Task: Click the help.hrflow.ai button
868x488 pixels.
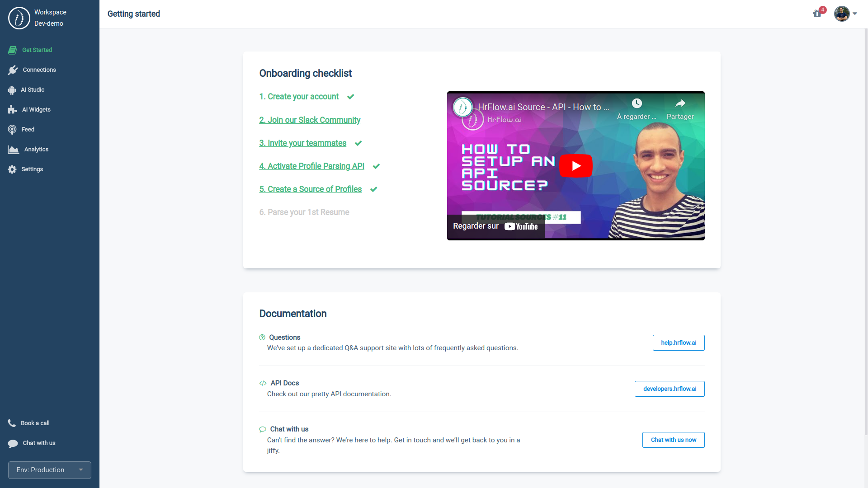Action: pos(678,343)
